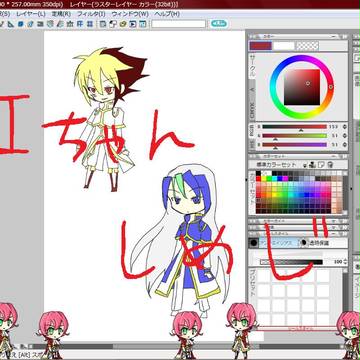The image size is (360, 360).
Task: Pick the black swatch in the palette
Action: point(258,173)
